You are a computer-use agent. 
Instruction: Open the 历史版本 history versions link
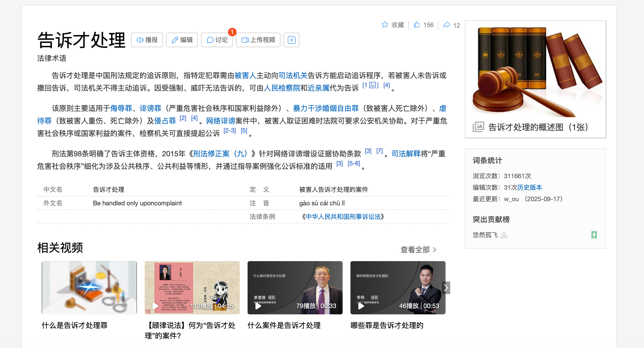[530, 187]
